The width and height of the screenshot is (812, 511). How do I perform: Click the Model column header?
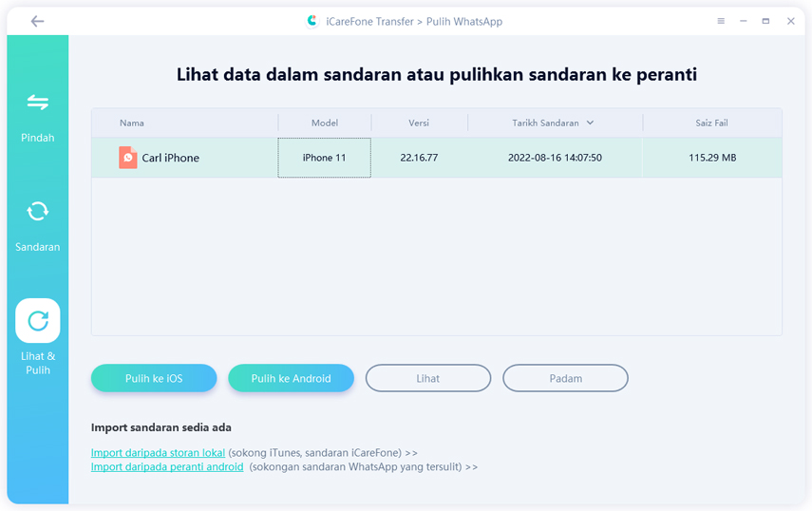point(324,123)
